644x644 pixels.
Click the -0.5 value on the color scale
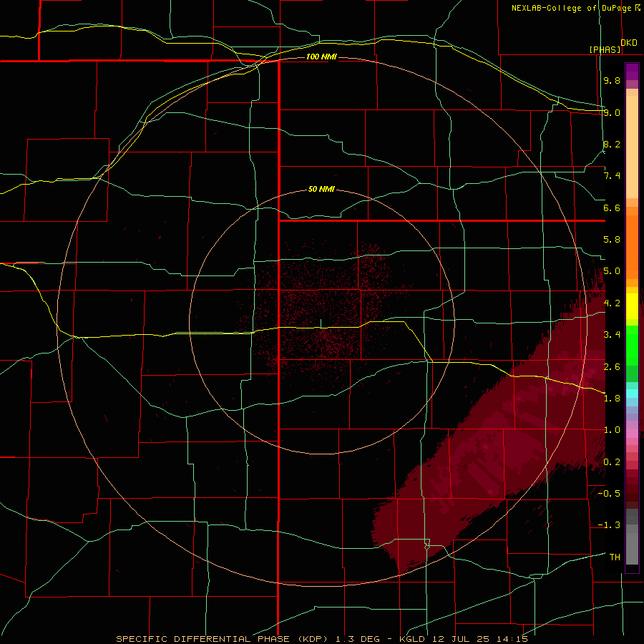[609, 494]
